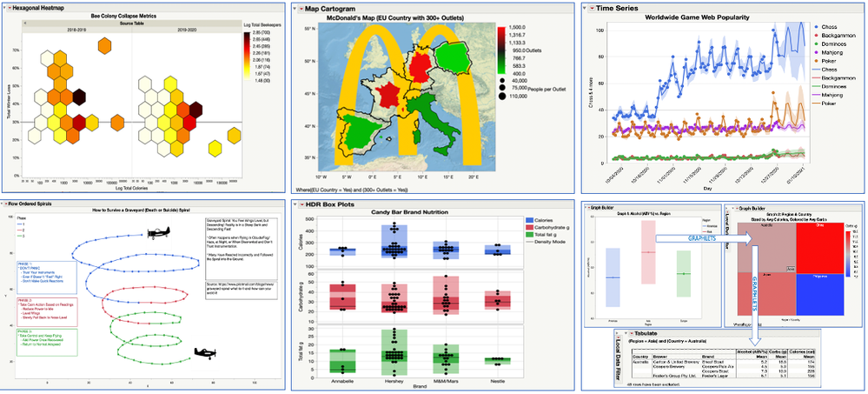Open right Graph Builder red triangle menu

[735, 209]
